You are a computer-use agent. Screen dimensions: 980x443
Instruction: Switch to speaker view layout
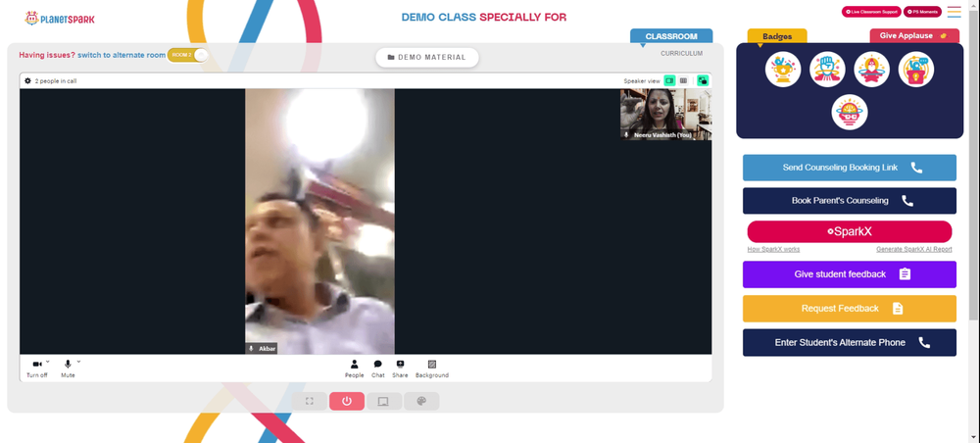669,80
